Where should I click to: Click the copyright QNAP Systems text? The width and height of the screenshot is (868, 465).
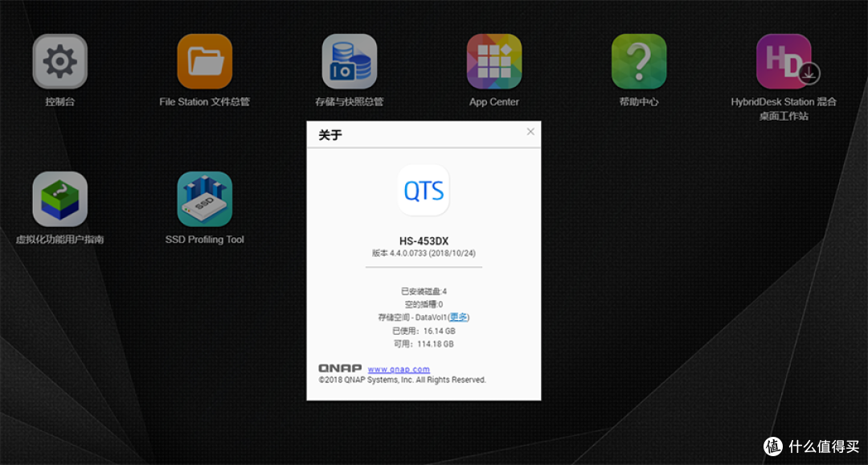coord(403,381)
